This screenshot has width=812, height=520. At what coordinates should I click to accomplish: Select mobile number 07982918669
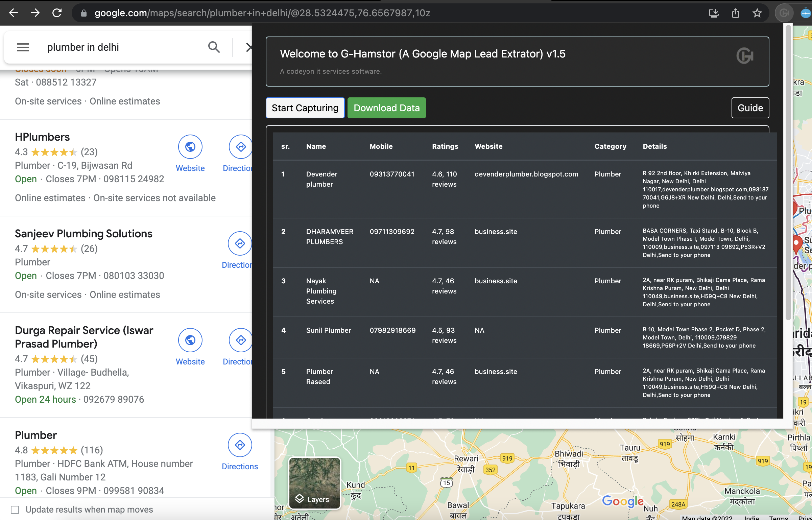[392, 330]
